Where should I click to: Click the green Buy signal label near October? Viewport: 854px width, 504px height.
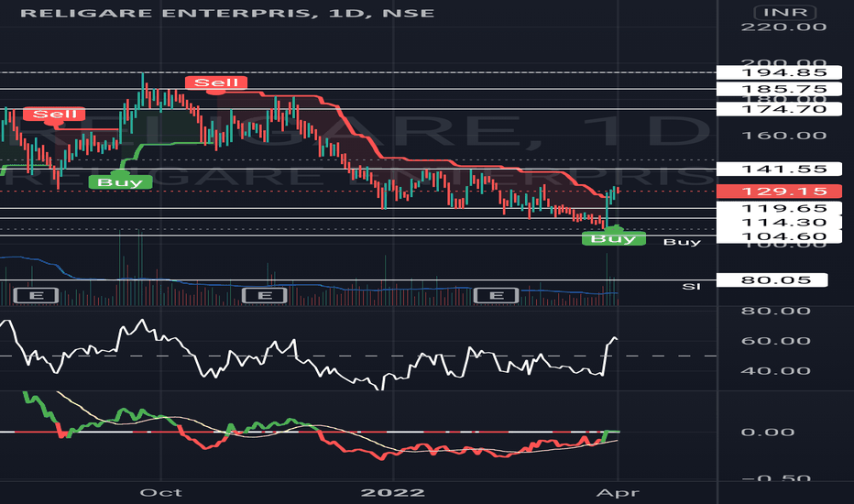tap(120, 182)
